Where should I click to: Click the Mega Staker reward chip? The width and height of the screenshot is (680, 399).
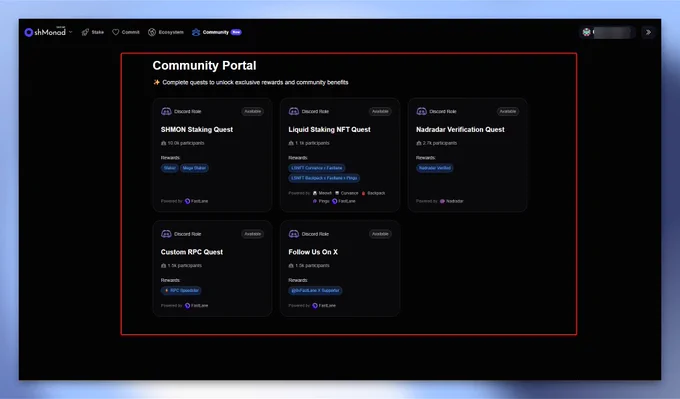click(x=194, y=168)
